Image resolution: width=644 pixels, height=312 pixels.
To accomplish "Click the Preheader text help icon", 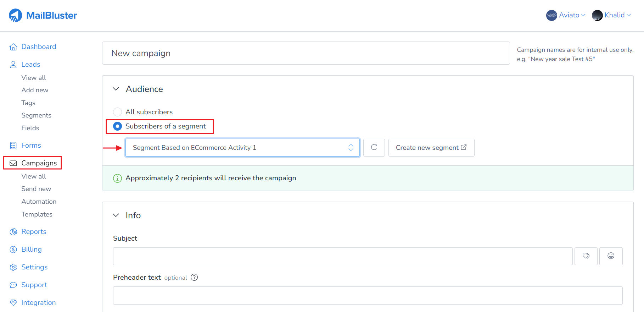I will click(x=194, y=277).
